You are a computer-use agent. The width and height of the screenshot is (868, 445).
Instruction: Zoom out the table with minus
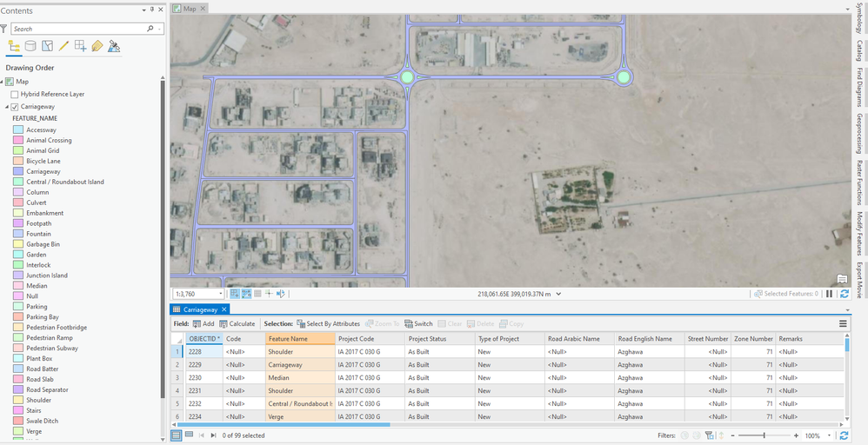pyautogui.click(x=733, y=436)
